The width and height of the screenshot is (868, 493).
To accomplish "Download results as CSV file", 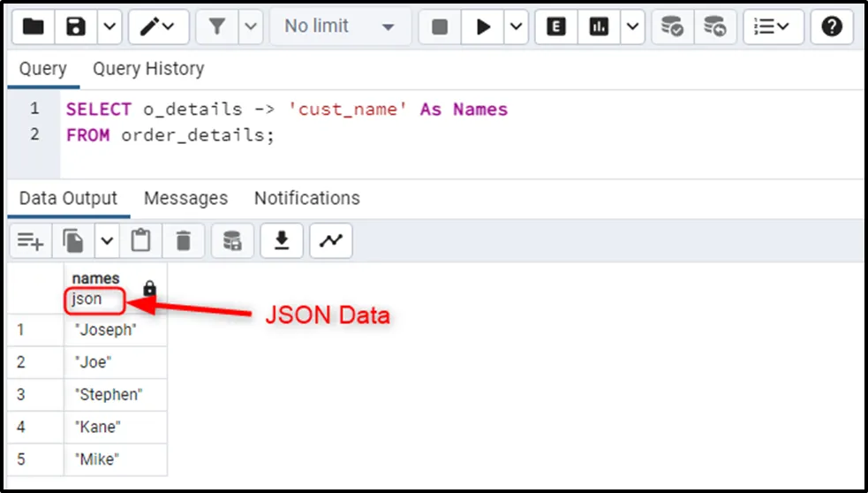I will coord(283,240).
